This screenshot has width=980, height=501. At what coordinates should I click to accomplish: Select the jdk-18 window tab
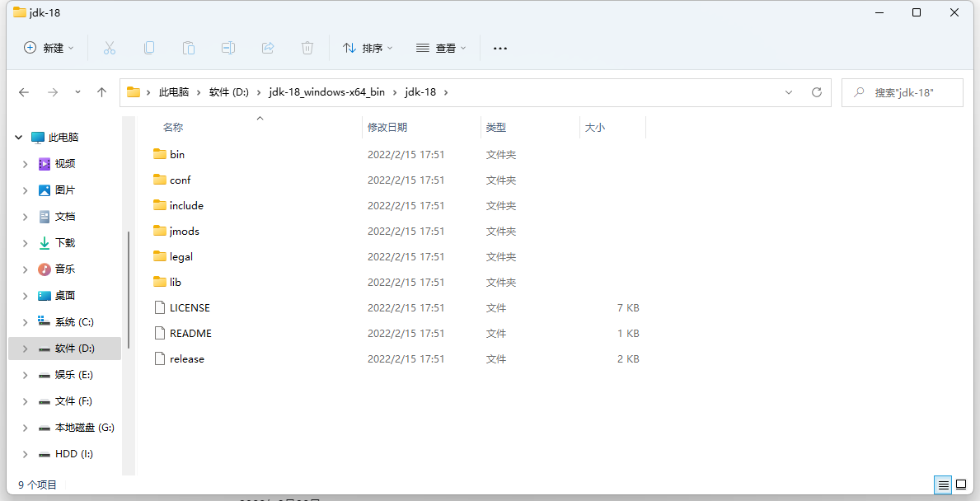click(x=40, y=12)
